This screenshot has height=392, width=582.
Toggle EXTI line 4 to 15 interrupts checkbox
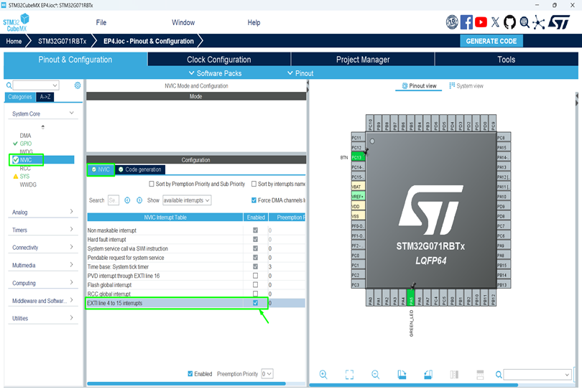(x=255, y=303)
